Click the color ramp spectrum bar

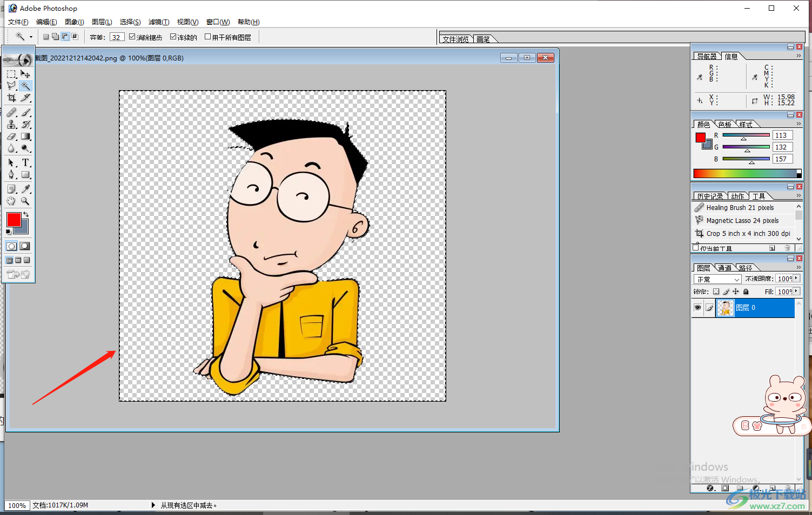point(748,173)
